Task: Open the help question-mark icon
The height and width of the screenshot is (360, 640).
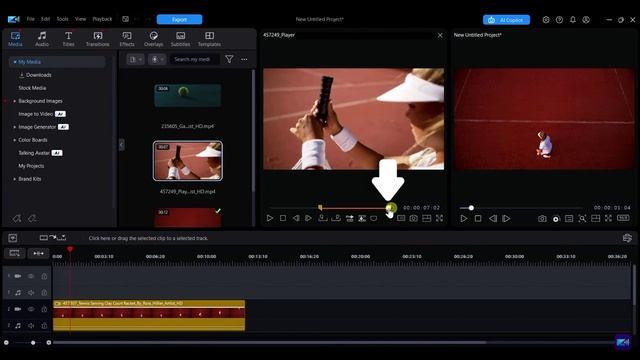Action: [559, 20]
